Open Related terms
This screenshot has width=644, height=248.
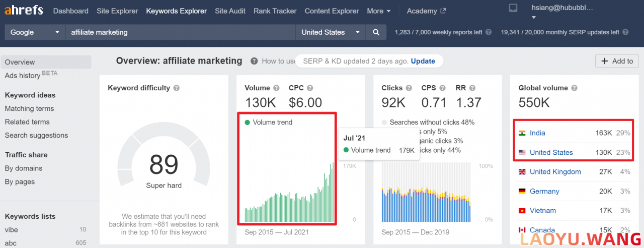[x=27, y=122]
